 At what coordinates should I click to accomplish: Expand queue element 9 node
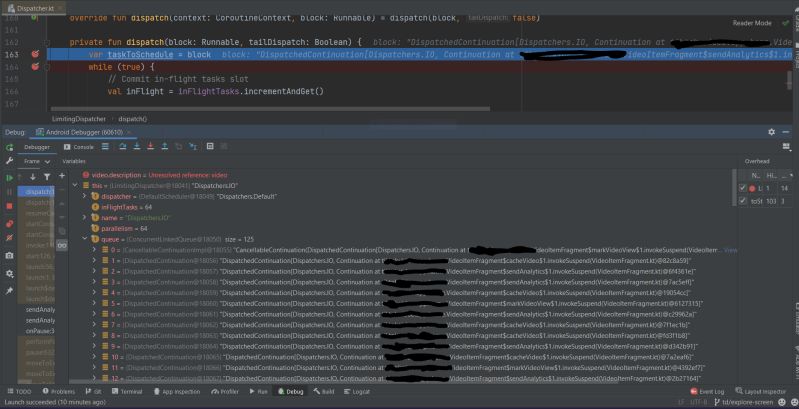(x=94, y=346)
